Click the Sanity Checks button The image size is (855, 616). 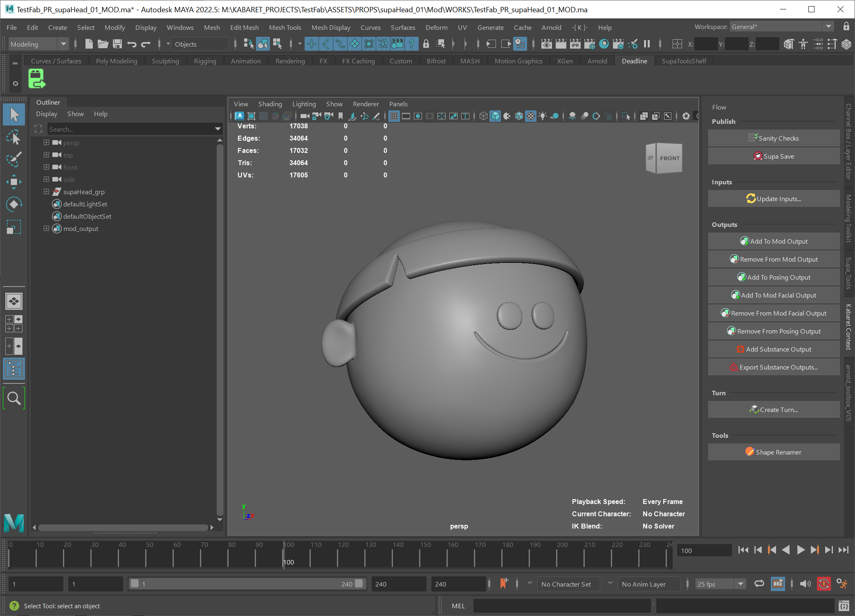(x=774, y=138)
